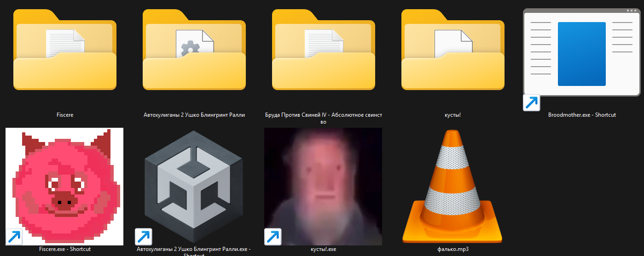Click the "Broodmother.exe - Shortcut" label
The width and height of the screenshot is (644, 256).
[582, 115]
